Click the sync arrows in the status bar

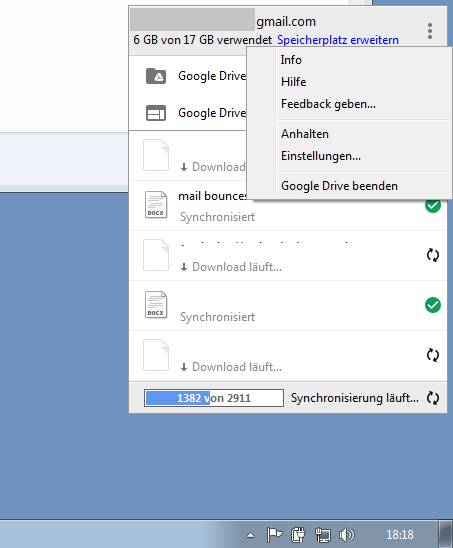tap(433, 398)
